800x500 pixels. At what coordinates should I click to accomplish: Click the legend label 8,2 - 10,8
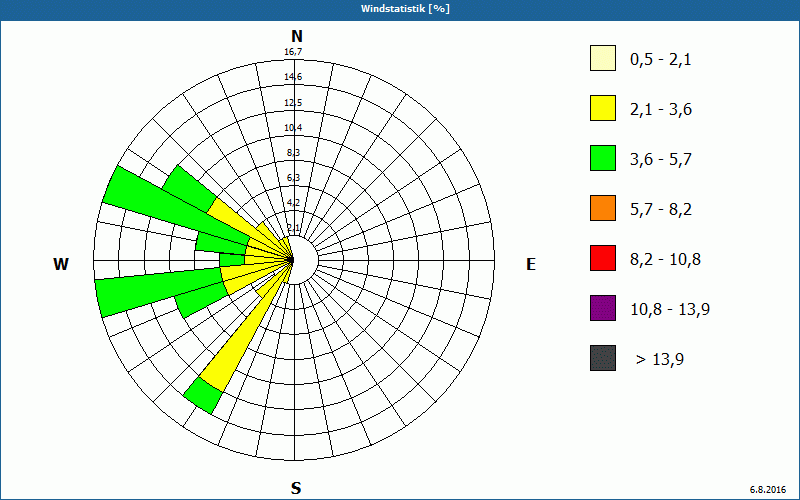point(665,260)
